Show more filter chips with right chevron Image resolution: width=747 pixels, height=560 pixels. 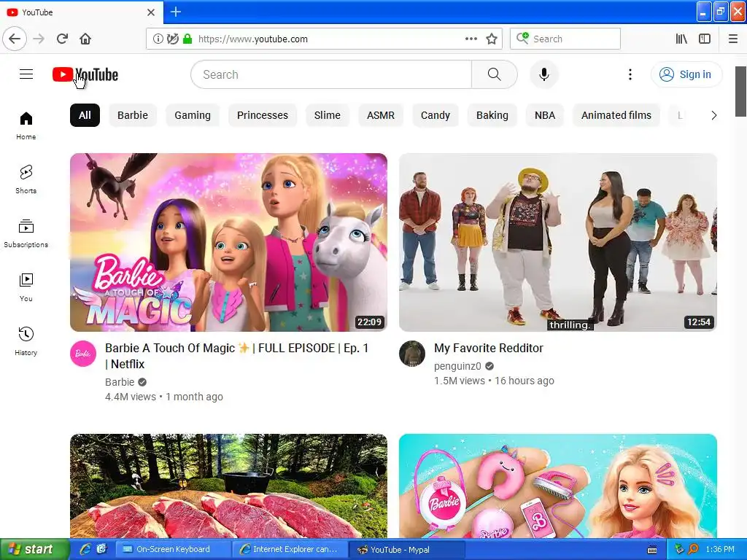[713, 115]
